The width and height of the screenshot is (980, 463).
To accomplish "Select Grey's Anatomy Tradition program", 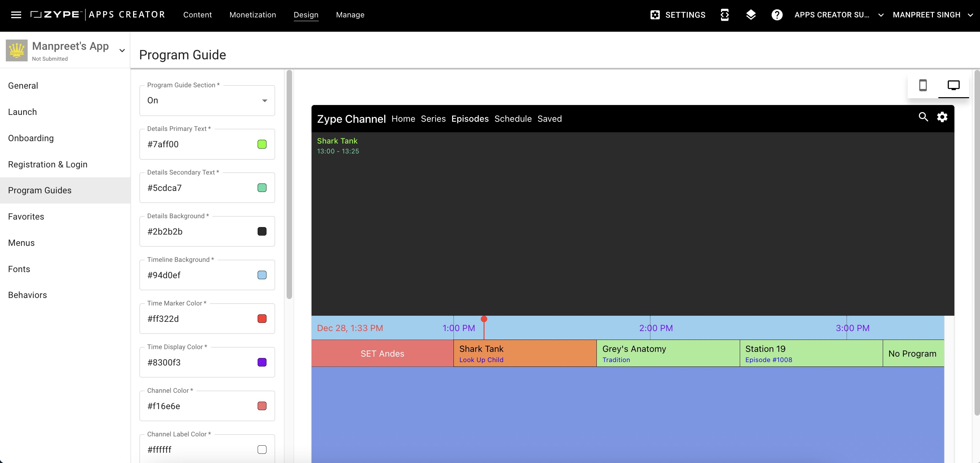I will pos(668,353).
